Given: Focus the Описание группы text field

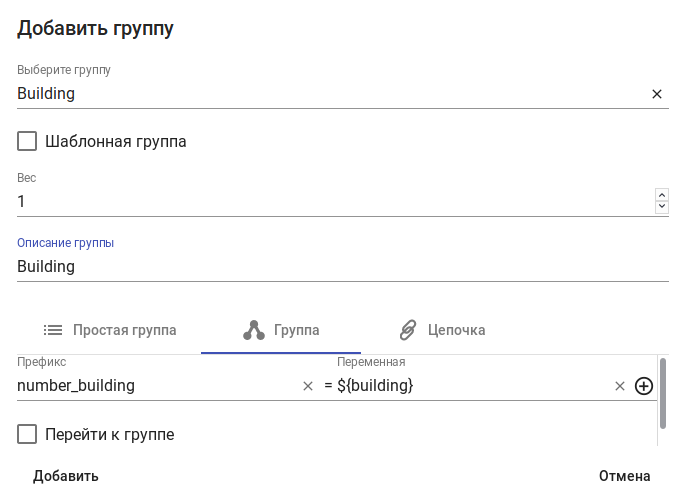Looking at the screenshot, I should coord(340,267).
